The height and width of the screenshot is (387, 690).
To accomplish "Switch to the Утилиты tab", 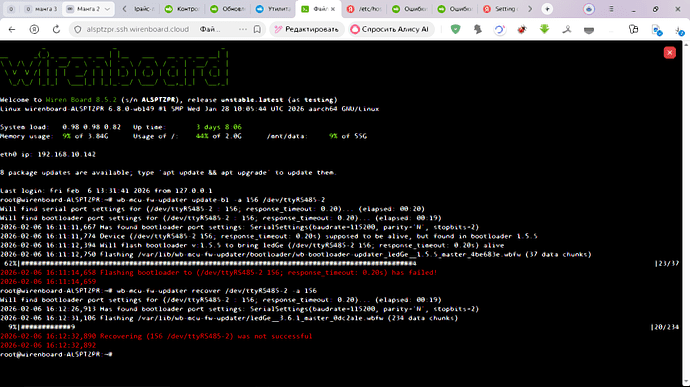I will click(273, 9).
